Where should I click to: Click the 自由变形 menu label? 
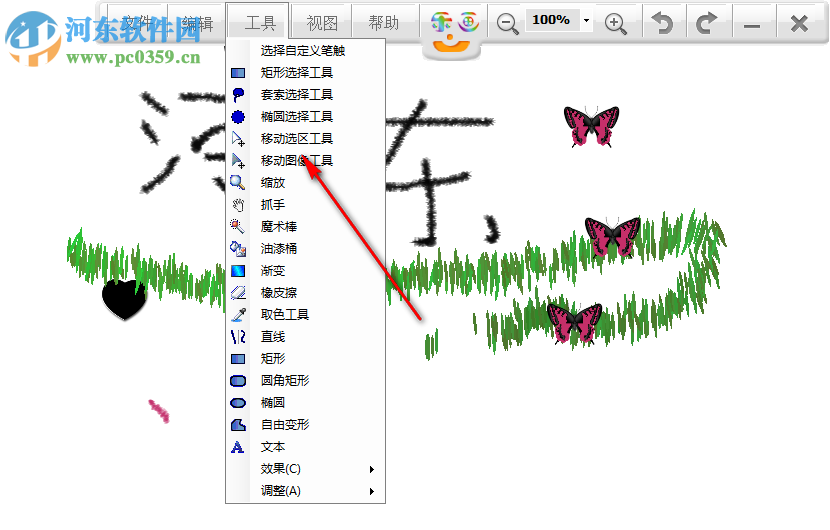coord(284,425)
